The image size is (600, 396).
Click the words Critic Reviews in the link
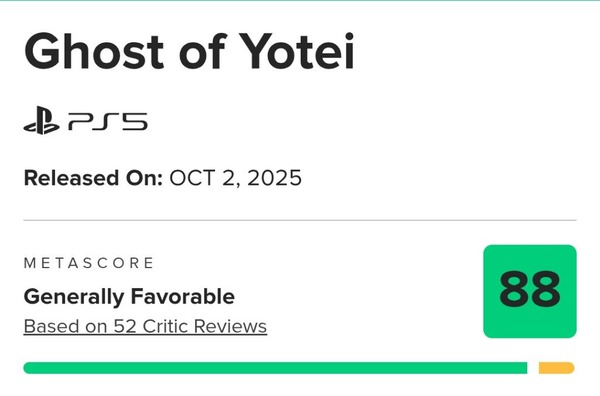tap(205, 326)
